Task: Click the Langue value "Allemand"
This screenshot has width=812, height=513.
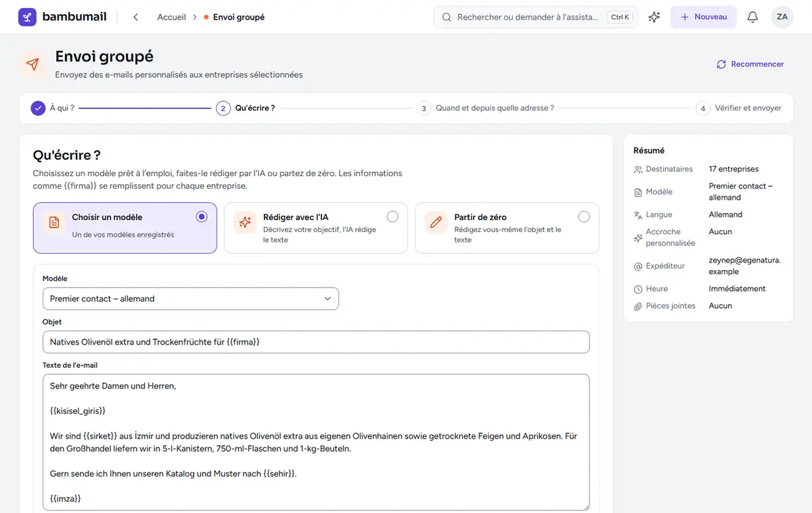Action: (x=725, y=215)
